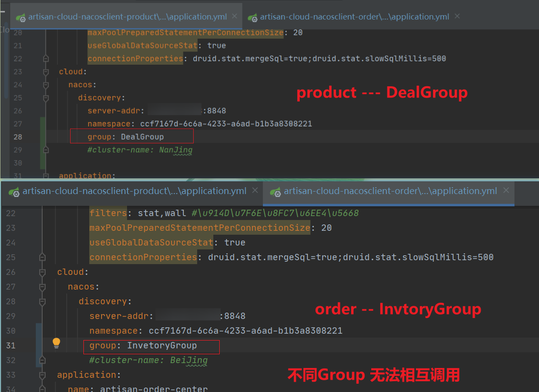Collapse cloud block at line 26 in lower editor
Screen dimensions: 539x392
(x=42, y=272)
